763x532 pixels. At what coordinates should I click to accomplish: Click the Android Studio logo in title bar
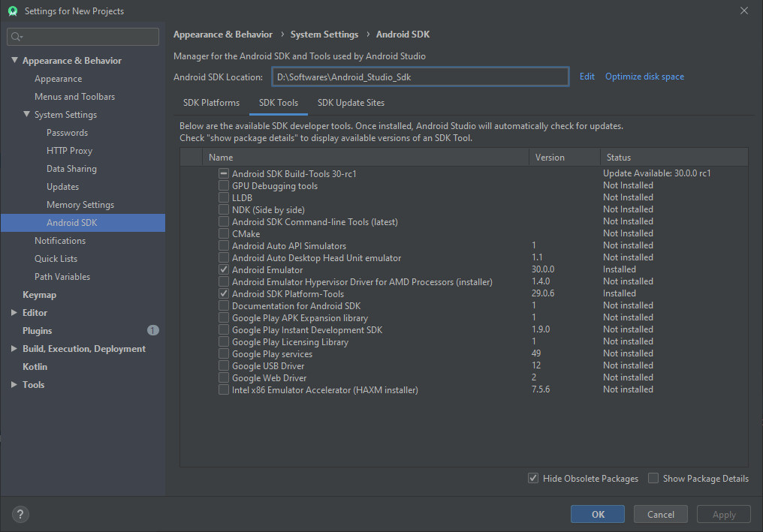[12, 11]
